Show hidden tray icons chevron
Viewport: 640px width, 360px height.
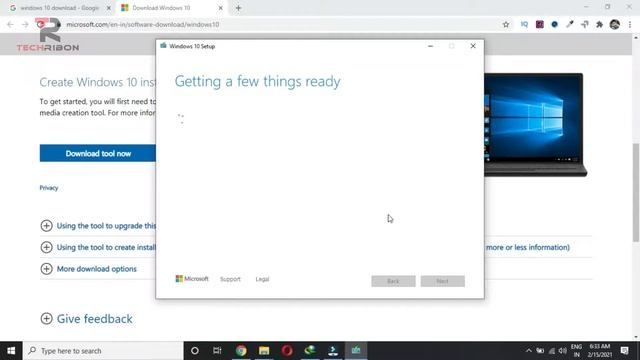click(529, 351)
